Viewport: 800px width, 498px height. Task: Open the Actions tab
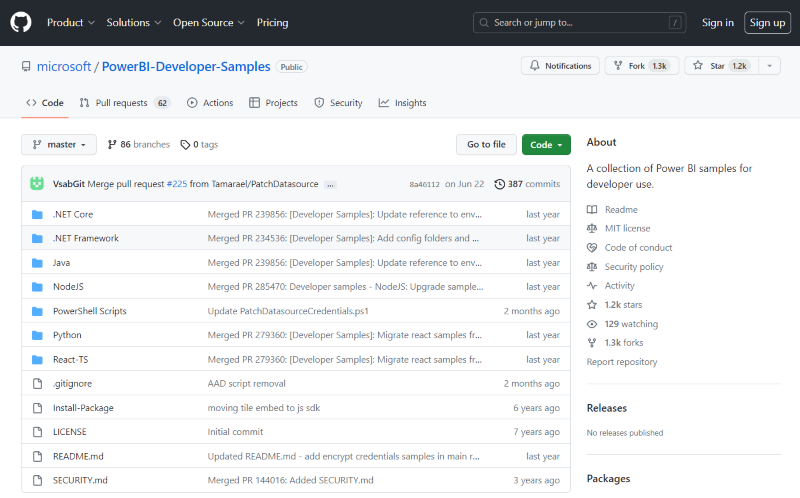(210, 103)
